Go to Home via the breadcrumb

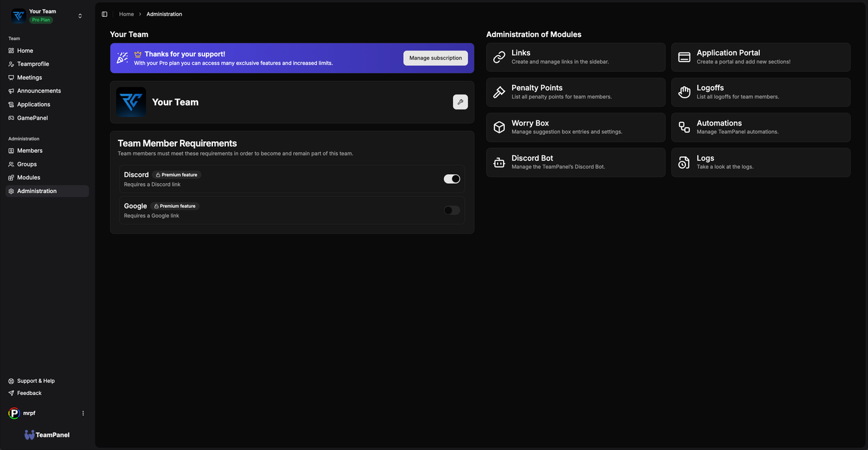(126, 14)
